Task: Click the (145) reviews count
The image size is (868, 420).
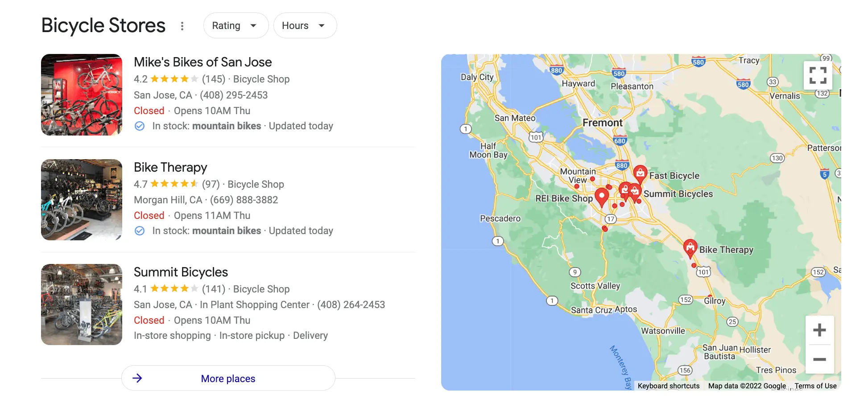Action: (214, 79)
